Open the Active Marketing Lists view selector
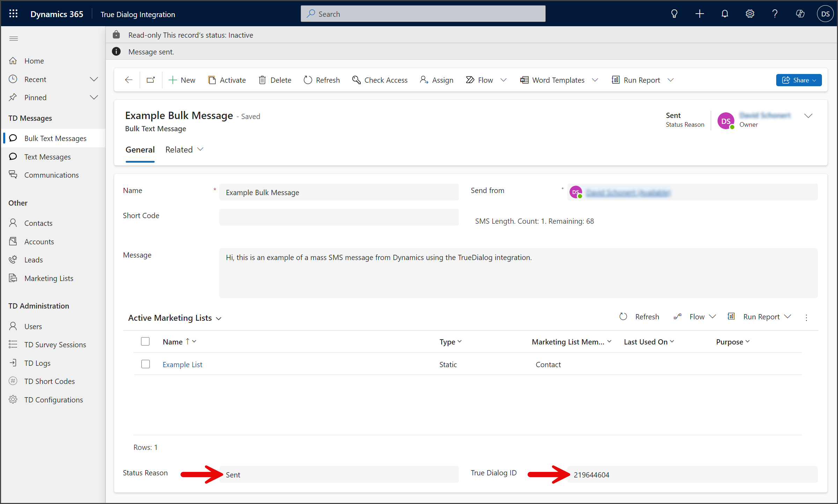 (x=175, y=318)
